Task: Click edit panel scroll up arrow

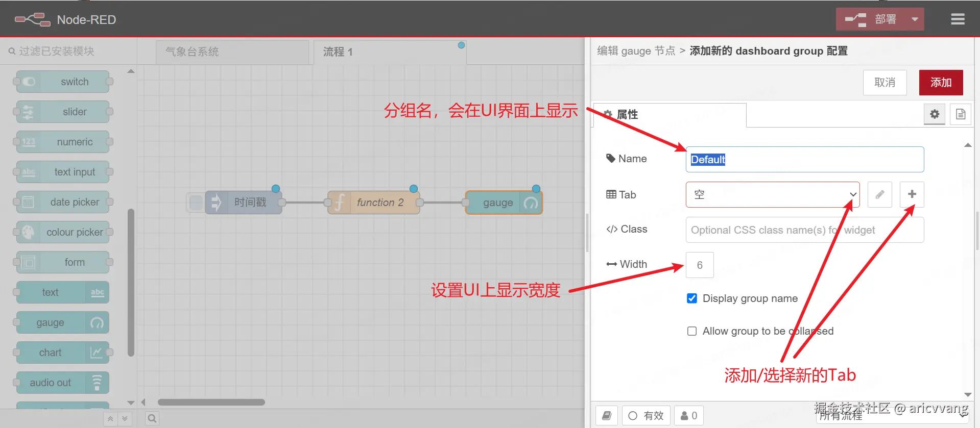Action: click(968, 145)
